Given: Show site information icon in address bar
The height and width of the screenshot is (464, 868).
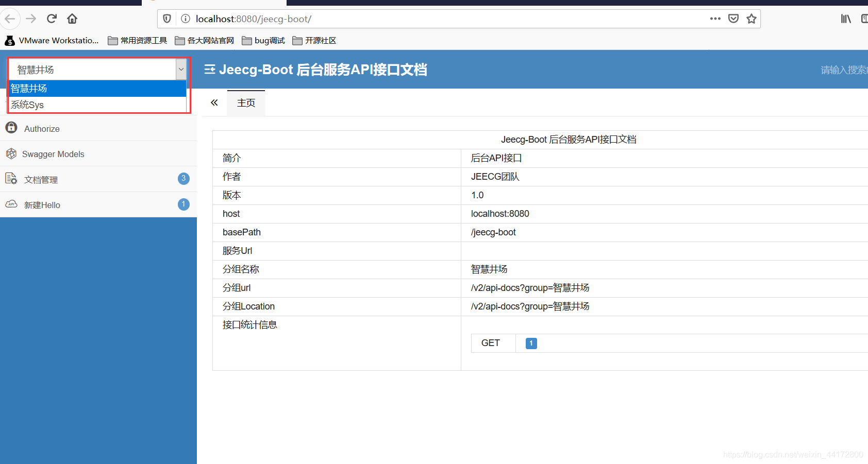Looking at the screenshot, I should coord(186,19).
